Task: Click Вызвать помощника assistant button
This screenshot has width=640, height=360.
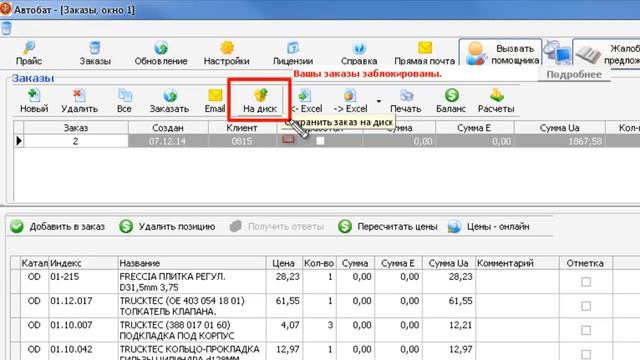Action: click(501, 53)
